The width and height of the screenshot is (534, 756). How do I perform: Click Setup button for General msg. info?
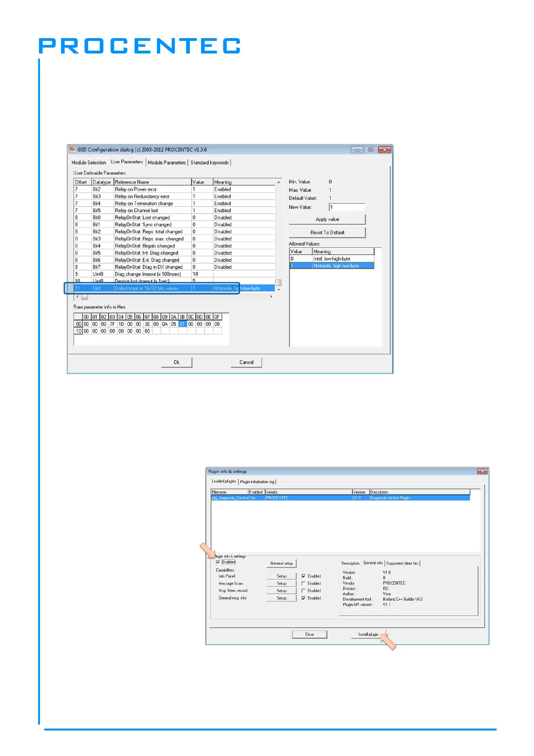click(x=281, y=598)
